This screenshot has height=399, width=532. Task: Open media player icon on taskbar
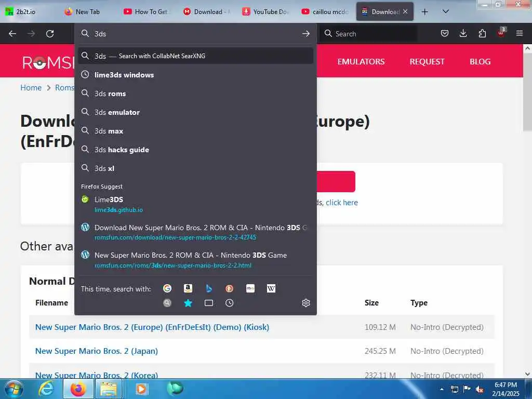(x=141, y=389)
